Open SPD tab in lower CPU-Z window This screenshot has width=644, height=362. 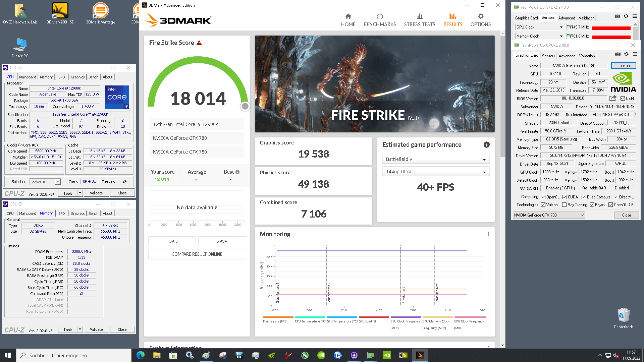pos(62,214)
